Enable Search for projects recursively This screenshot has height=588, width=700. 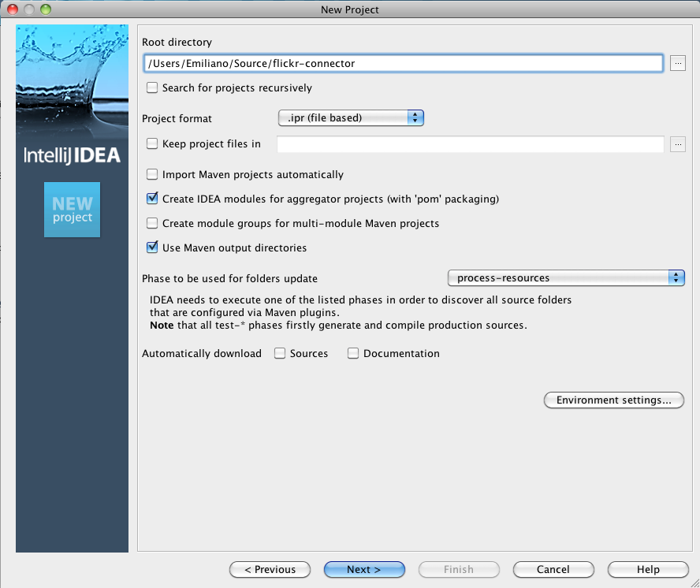click(x=152, y=88)
